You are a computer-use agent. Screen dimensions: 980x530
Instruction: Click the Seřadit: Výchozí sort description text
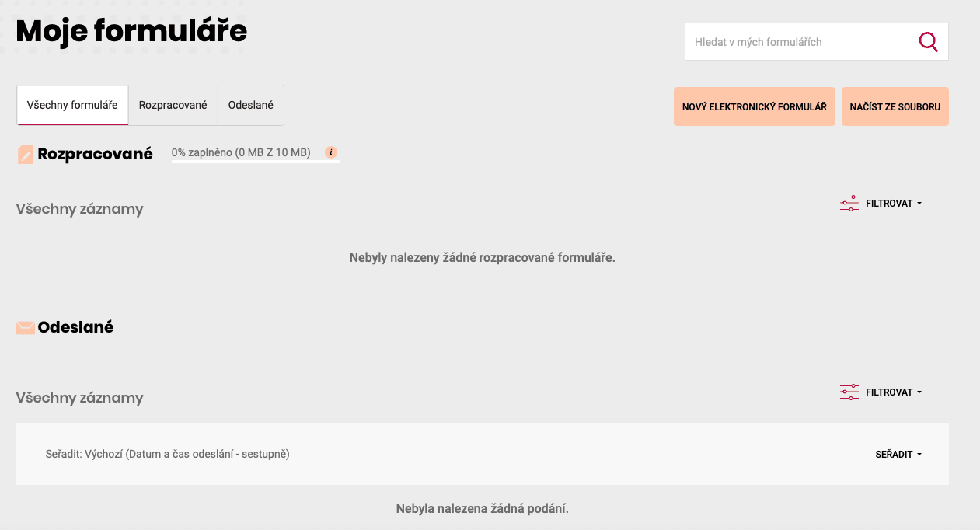[168, 454]
